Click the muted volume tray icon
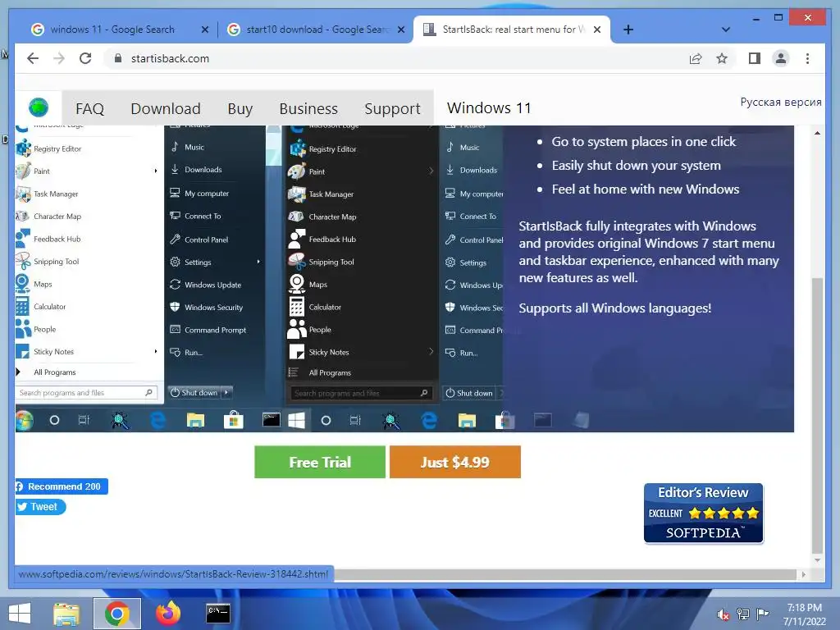 724,614
